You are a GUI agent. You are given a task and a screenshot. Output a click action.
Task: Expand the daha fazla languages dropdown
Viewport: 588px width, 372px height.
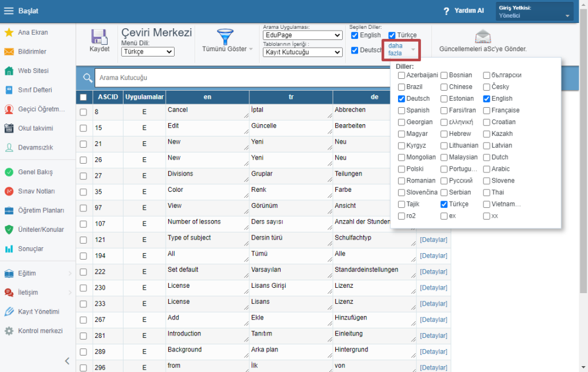[401, 49]
